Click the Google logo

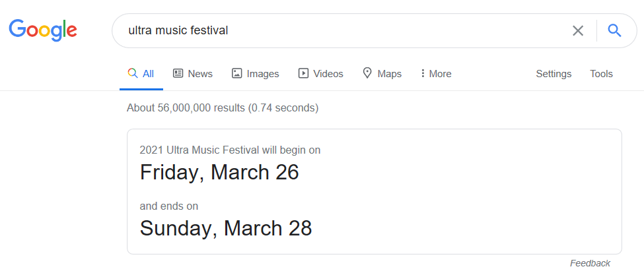(x=43, y=30)
